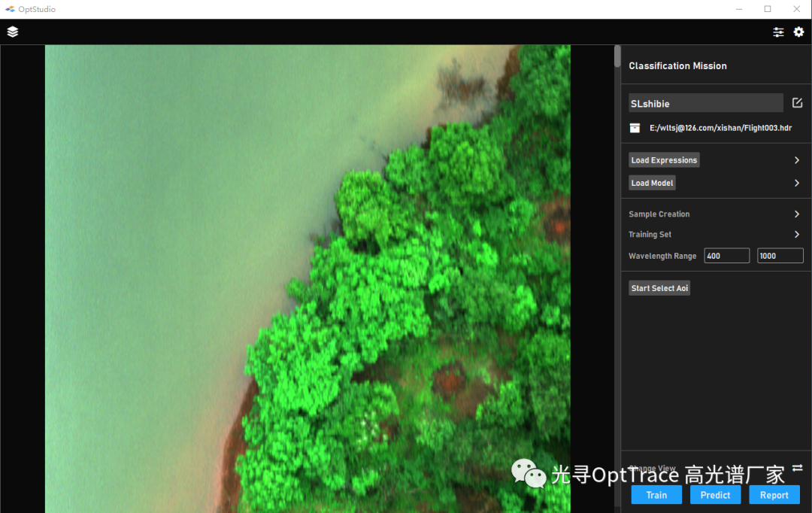The width and height of the screenshot is (812, 513).
Task: Click the Load Expressions button
Action: tap(664, 160)
